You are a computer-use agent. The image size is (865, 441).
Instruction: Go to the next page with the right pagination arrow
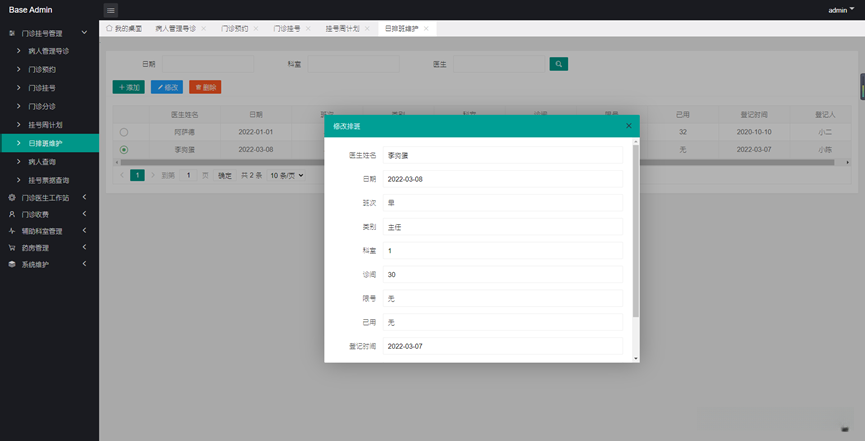coord(153,175)
